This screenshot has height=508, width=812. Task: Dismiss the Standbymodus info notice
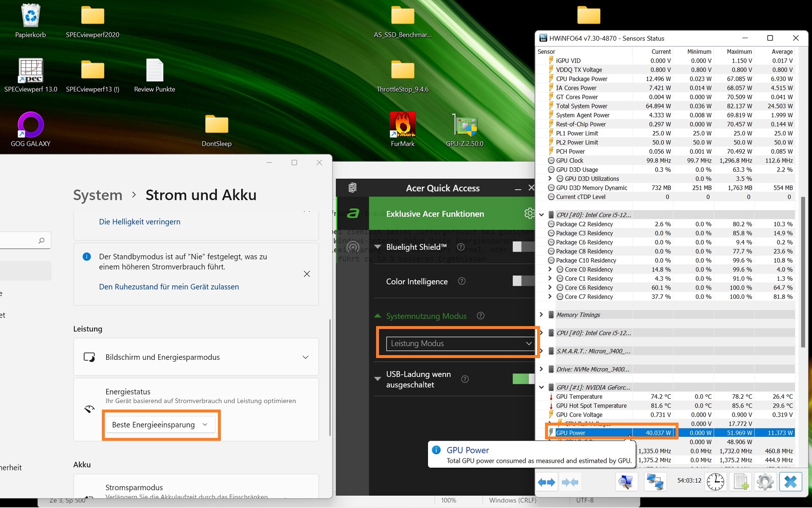[307, 274]
